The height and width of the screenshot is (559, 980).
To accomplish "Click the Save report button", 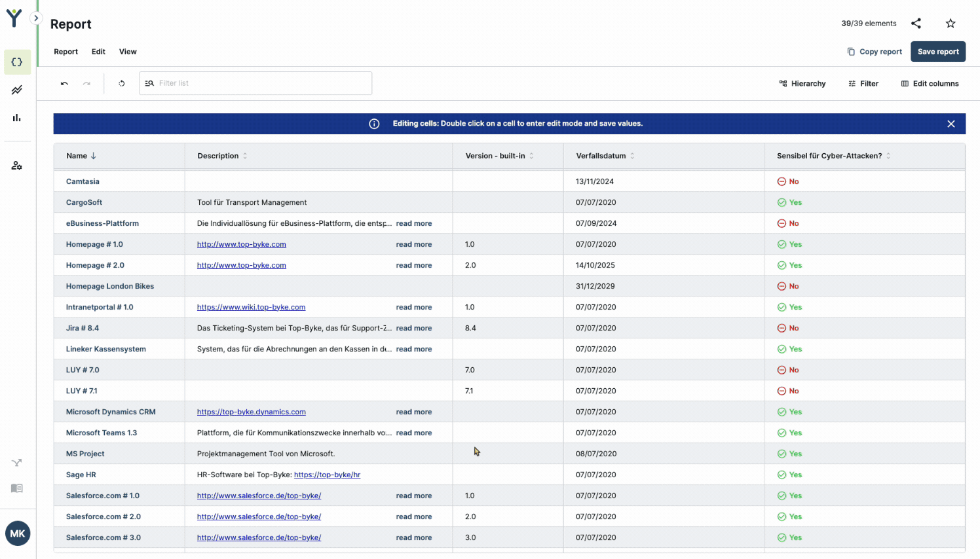I will tap(937, 52).
